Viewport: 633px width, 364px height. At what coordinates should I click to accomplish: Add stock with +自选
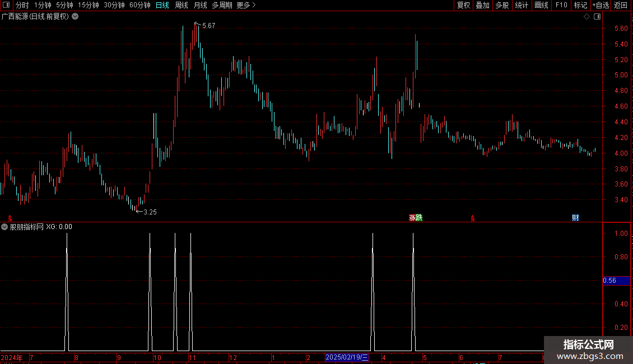[601, 5]
